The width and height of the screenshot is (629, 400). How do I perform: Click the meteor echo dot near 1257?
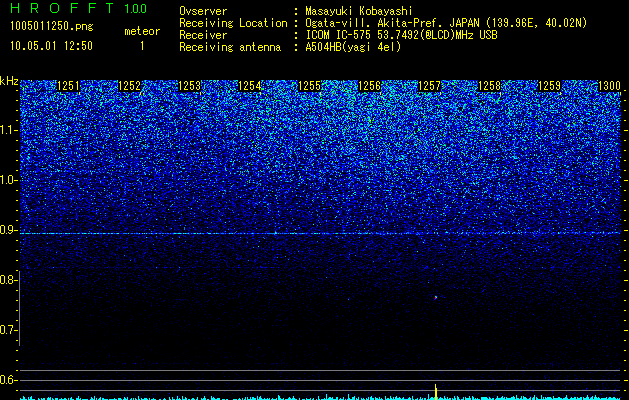(436, 297)
